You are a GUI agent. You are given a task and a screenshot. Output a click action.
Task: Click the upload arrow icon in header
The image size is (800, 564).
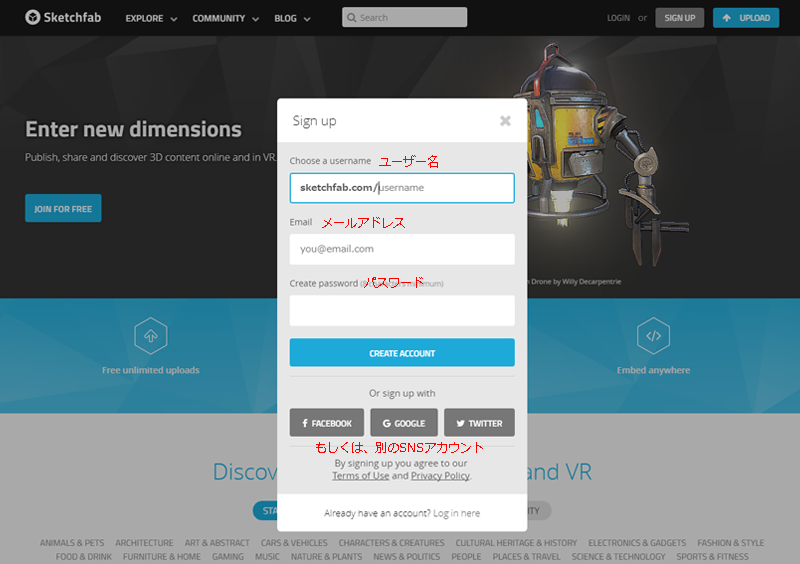click(x=727, y=18)
